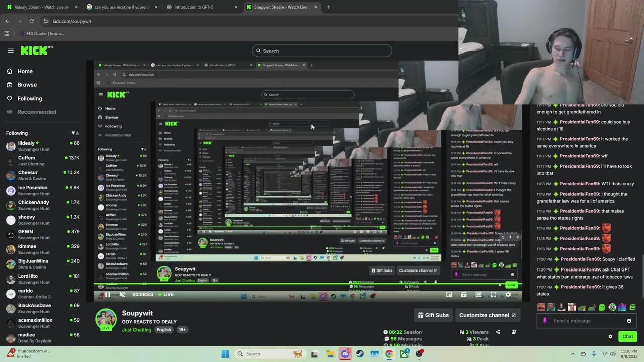
Task: Click Soupywit streamer avatar
Action: click(106, 319)
